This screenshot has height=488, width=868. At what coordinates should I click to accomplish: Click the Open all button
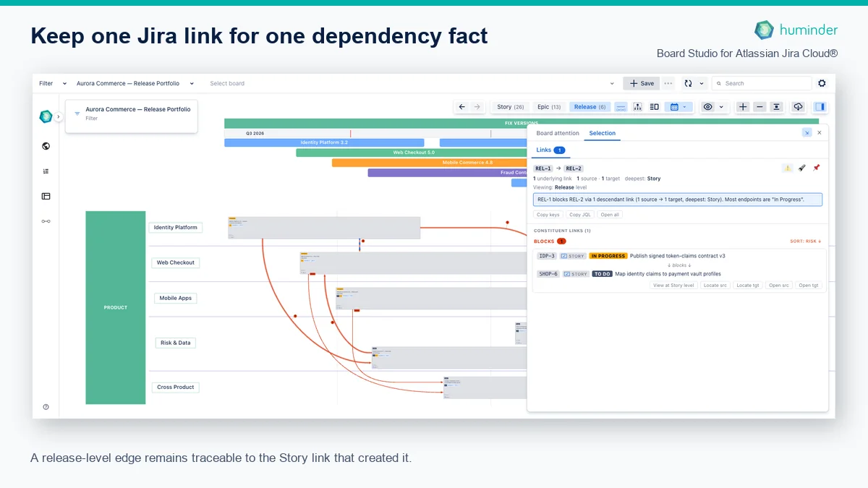pyautogui.click(x=610, y=215)
